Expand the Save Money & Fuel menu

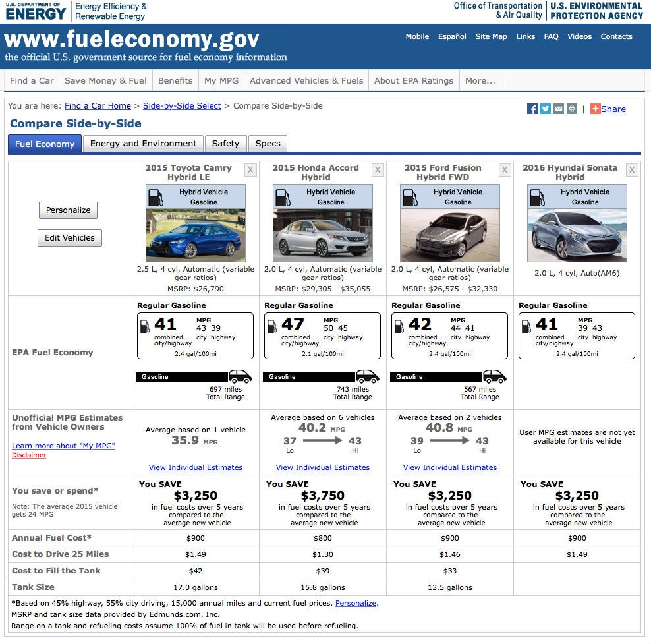[x=105, y=81]
